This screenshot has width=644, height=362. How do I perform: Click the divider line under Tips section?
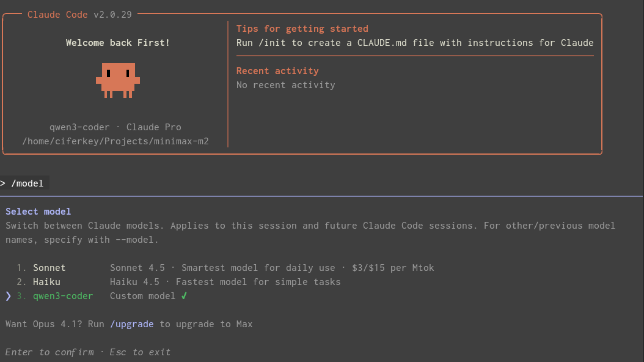415,56
